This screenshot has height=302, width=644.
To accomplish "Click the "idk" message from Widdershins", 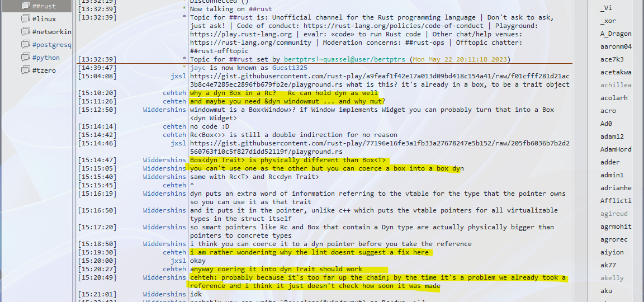I will click(196, 294).
